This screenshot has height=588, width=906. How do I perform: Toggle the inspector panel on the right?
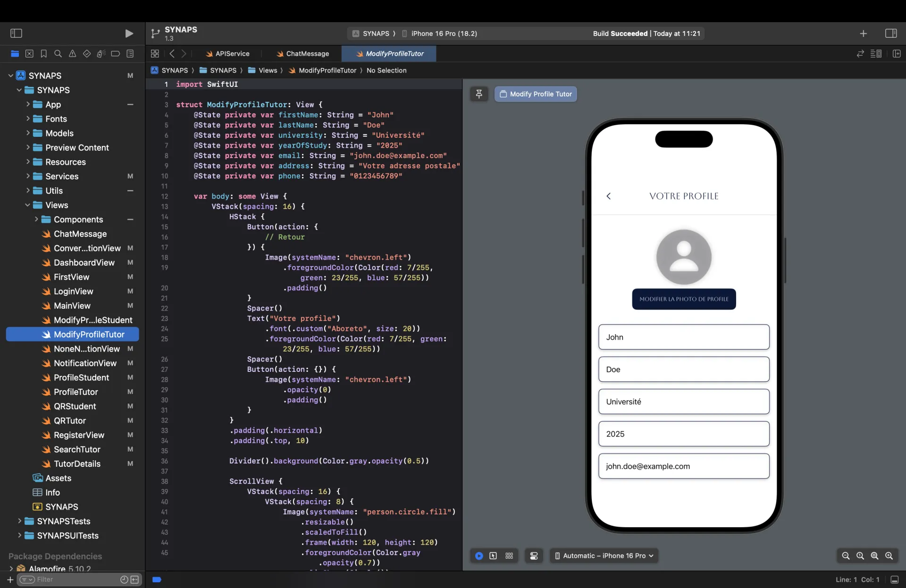coord(891,34)
